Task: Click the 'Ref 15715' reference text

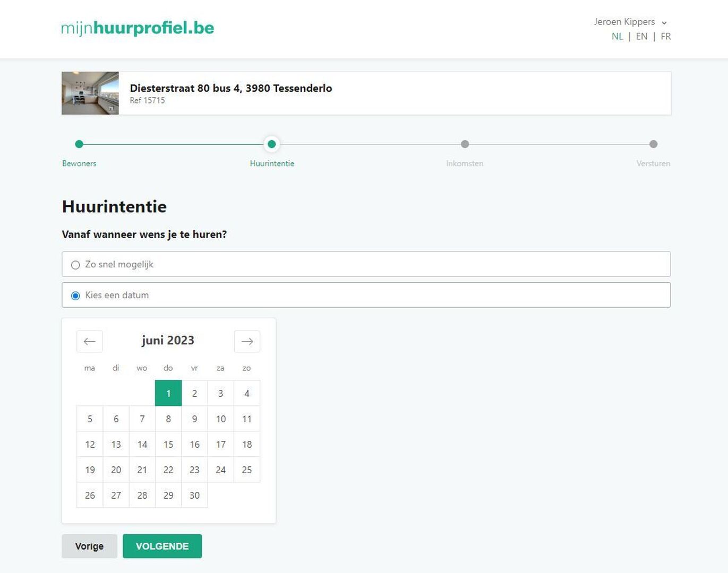Action: tap(147, 100)
